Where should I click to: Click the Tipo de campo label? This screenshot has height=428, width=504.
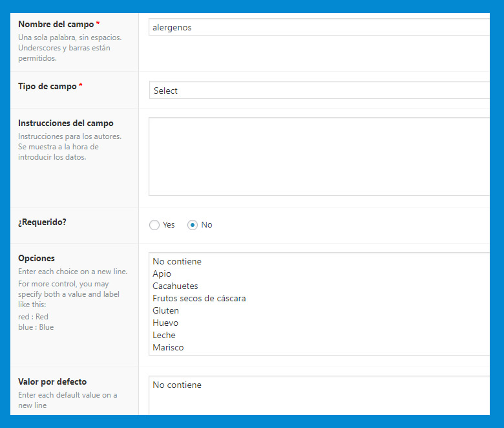(x=47, y=86)
